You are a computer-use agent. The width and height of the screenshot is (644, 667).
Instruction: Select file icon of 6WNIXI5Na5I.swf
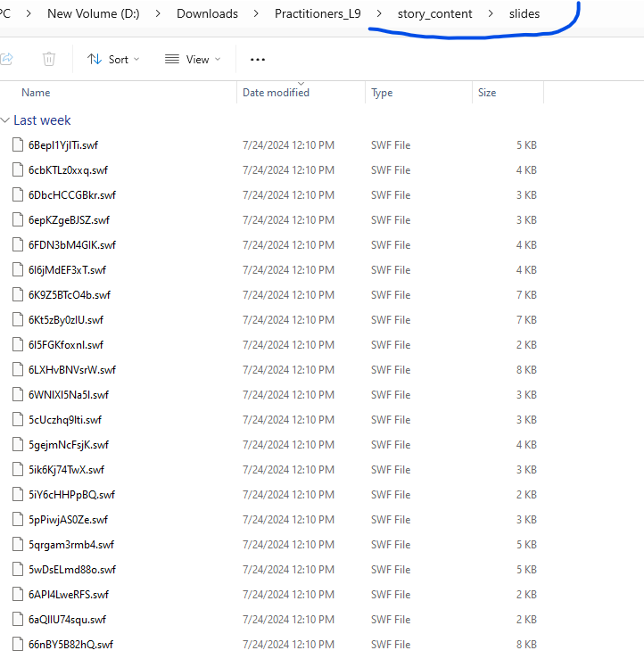click(18, 395)
